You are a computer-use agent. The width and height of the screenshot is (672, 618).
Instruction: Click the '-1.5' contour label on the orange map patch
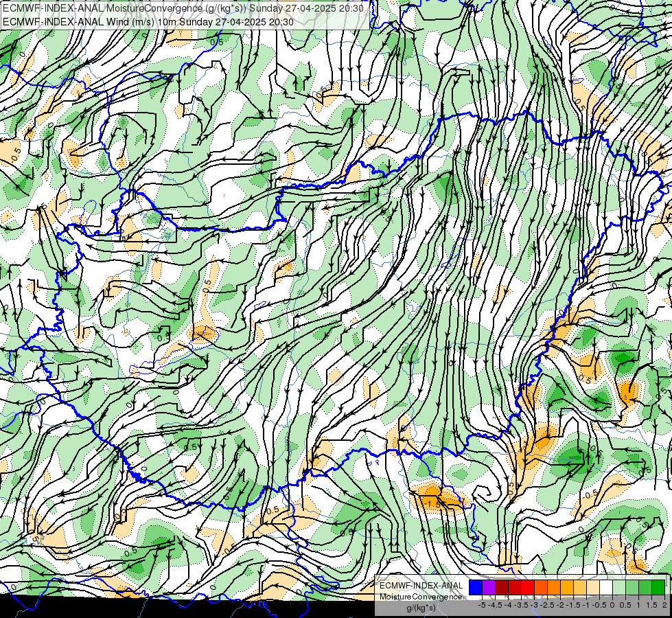tap(432, 504)
